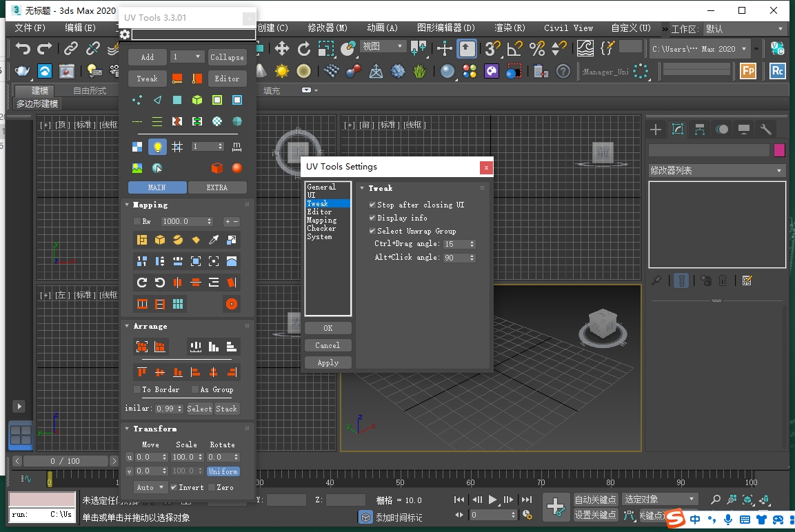Enable the To Border checkbox
Image resolution: width=795 pixels, height=532 pixels.
coord(137,389)
